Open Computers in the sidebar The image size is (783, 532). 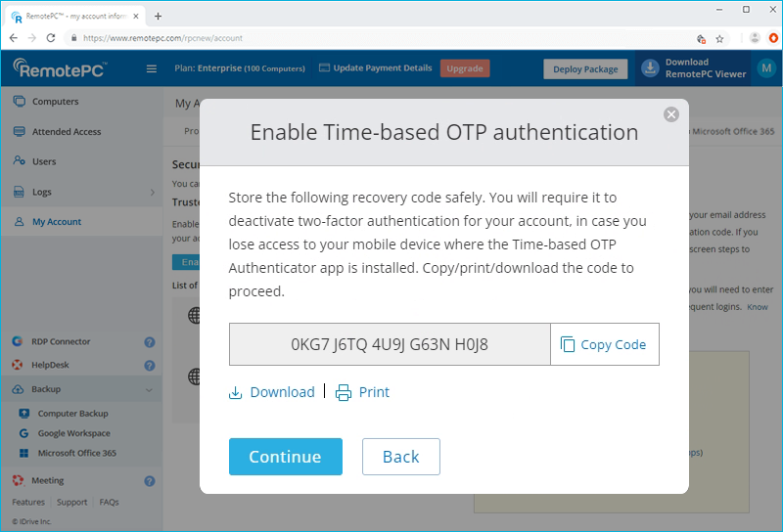[55, 102]
